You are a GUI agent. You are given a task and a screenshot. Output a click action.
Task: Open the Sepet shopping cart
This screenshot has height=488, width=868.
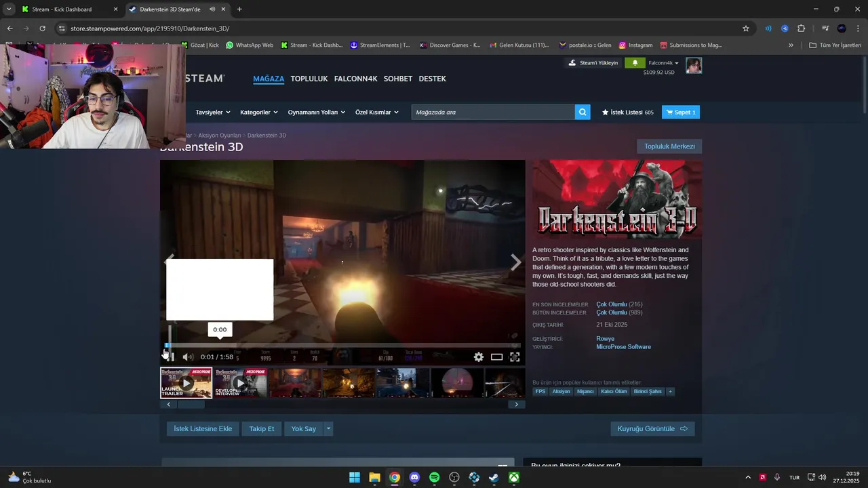(681, 113)
